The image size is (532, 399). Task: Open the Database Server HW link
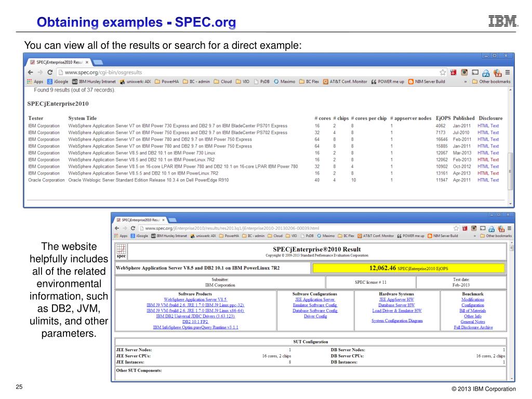point(396,305)
